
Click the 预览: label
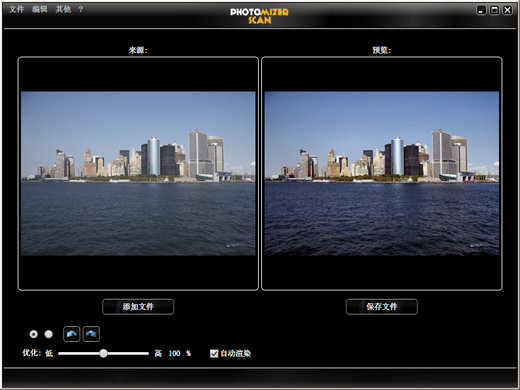coord(382,50)
